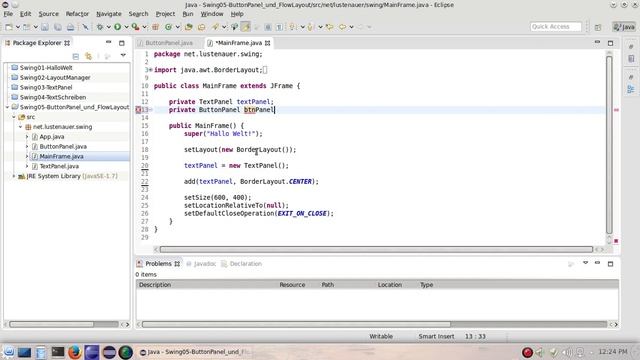The image size is (640, 360).
Task: Toggle Mark Occurrences highlighted toolbar button
Action: pyautogui.click(x=245, y=27)
